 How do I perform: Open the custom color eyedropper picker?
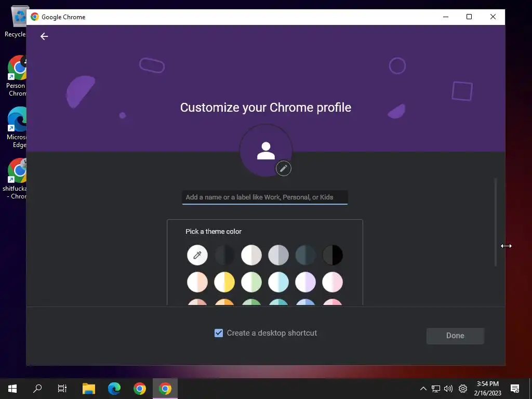[197, 255]
